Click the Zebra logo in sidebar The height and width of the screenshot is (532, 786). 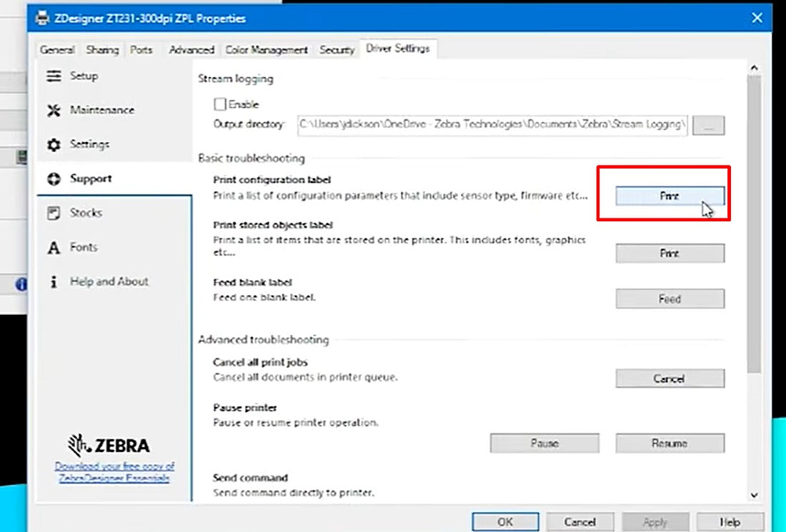point(109,445)
